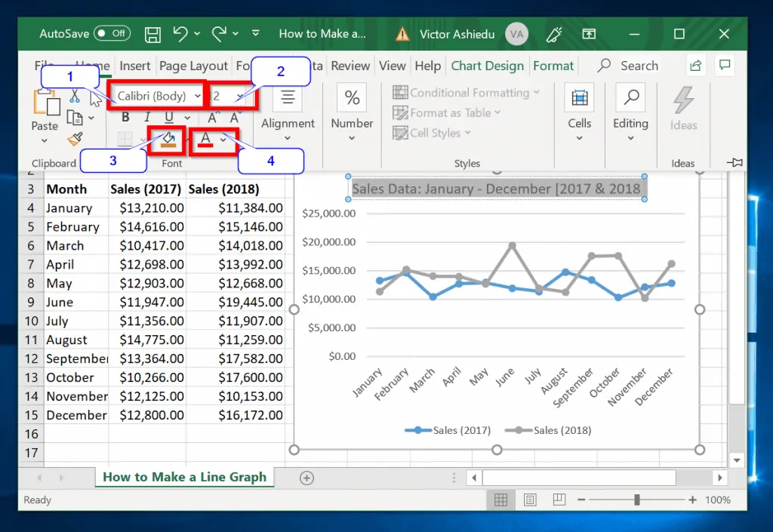
Task: Apply fill color with paint bucket icon
Action: (x=168, y=139)
